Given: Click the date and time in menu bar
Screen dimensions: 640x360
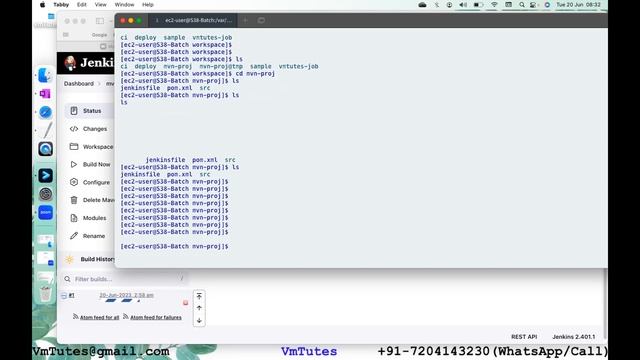Looking at the screenshot, I should (579, 5).
